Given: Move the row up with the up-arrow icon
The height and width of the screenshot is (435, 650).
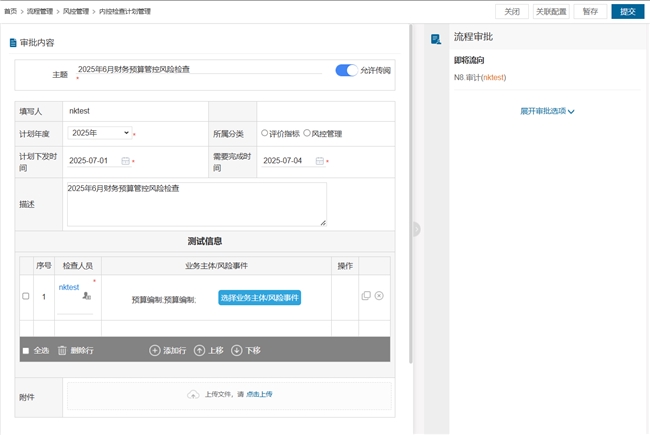Looking at the screenshot, I should 200,351.
